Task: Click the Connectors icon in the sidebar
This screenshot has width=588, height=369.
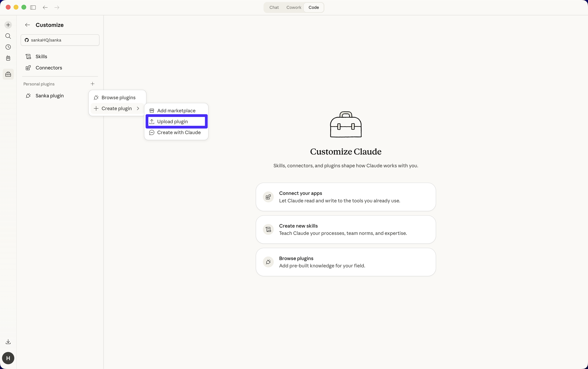Action: 28,68
